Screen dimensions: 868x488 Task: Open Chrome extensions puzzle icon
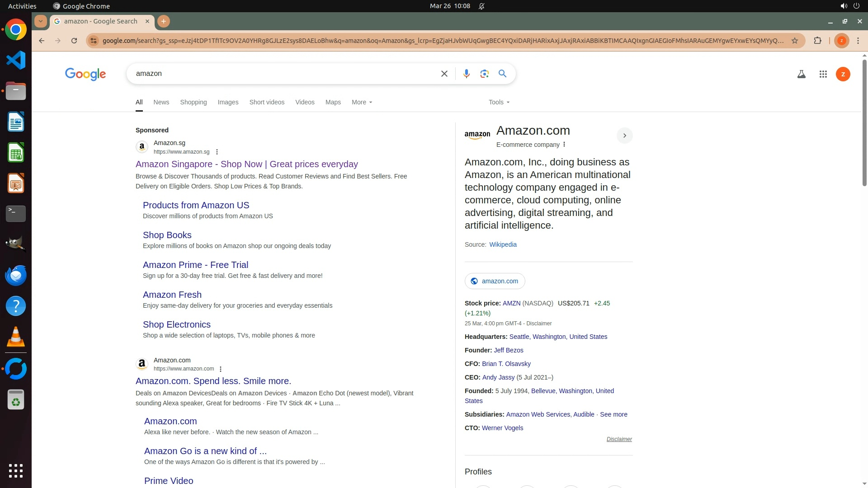point(817,41)
